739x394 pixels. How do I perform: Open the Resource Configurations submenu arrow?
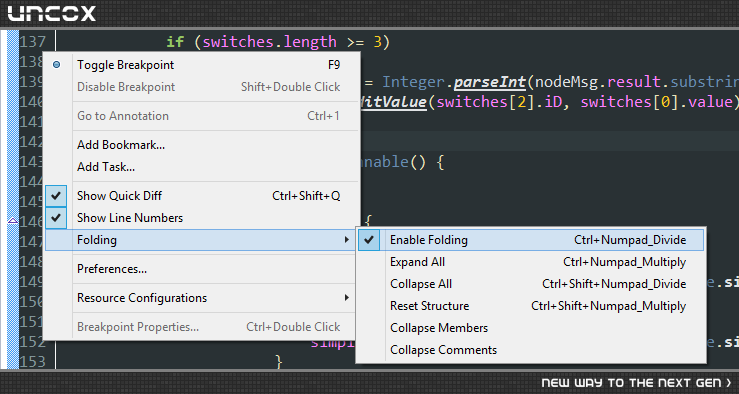[346, 298]
